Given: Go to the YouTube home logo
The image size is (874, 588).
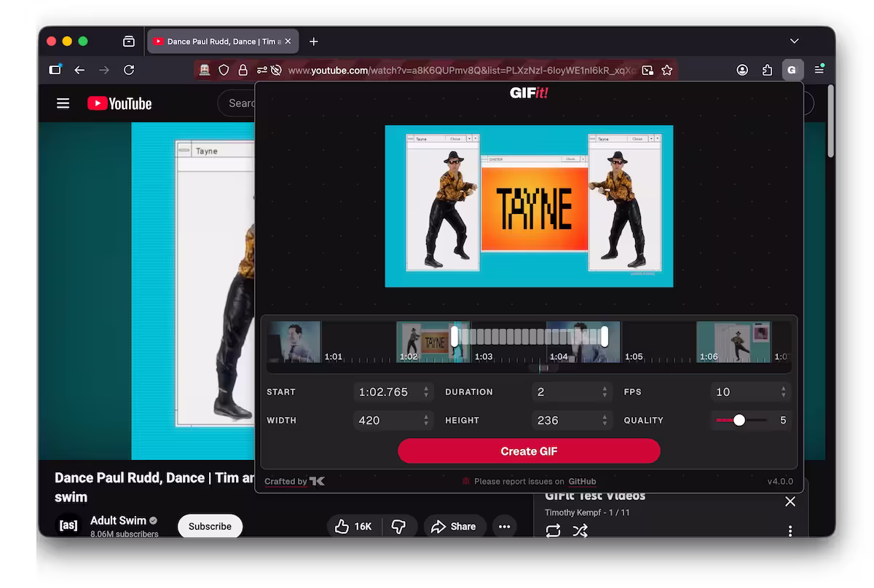Looking at the screenshot, I should pos(119,103).
